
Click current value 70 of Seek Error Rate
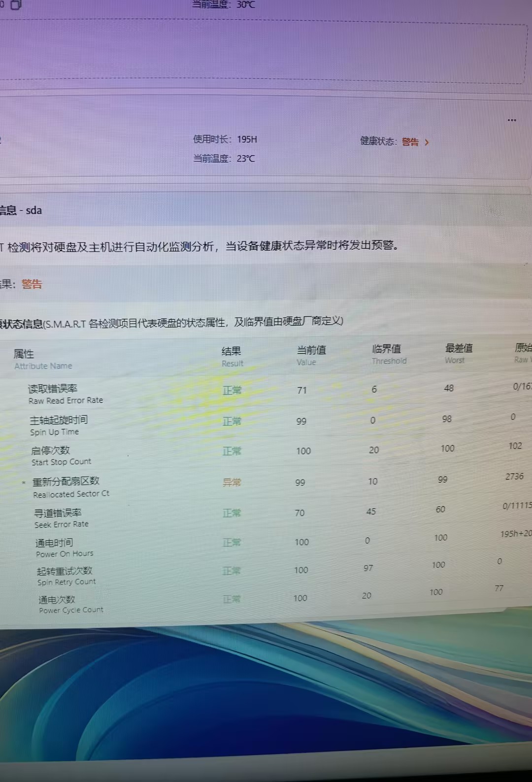click(x=299, y=513)
